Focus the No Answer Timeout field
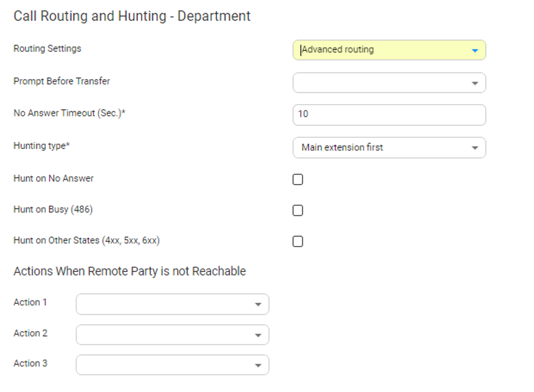534x392 pixels. (x=389, y=115)
